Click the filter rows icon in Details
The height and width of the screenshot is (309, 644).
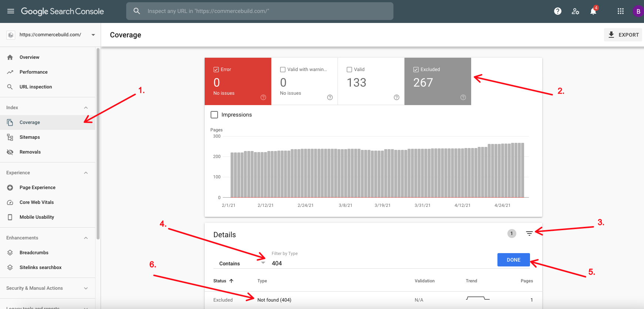tap(529, 234)
